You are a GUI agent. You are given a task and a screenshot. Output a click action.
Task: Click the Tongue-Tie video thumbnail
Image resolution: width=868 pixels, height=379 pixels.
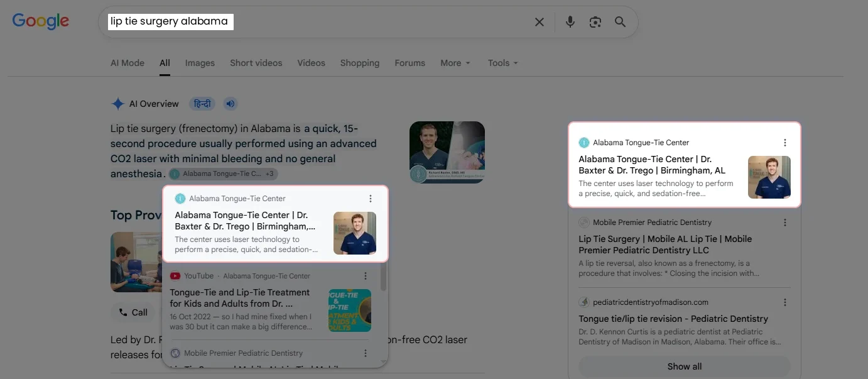350,310
